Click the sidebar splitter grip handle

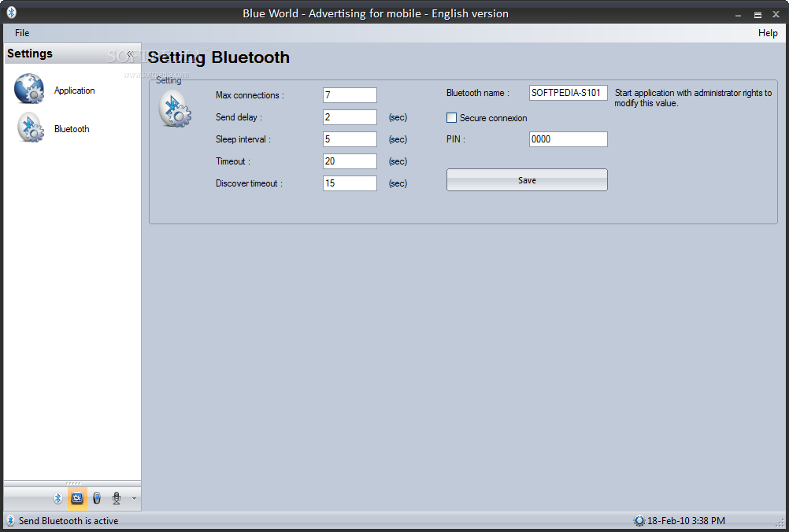point(73,483)
